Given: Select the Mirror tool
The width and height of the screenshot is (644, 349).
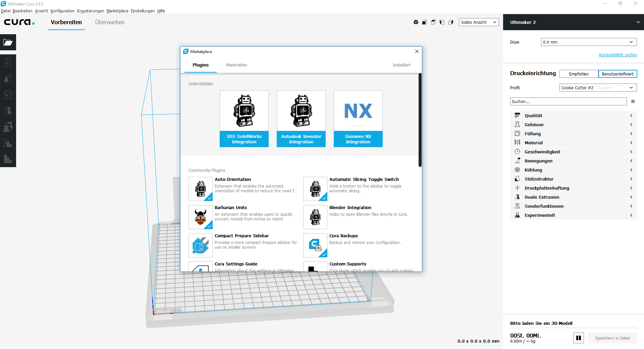Looking at the screenshot, I should click(8, 110).
